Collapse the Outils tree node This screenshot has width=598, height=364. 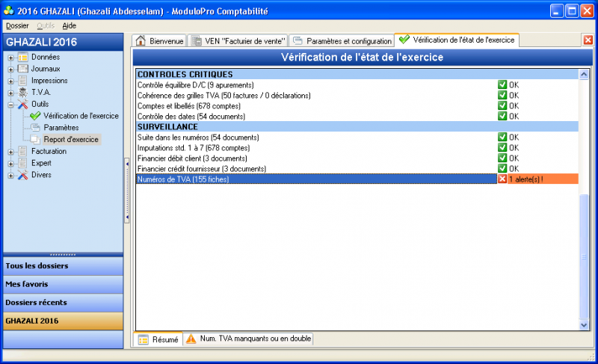click(x=10, y=105)
